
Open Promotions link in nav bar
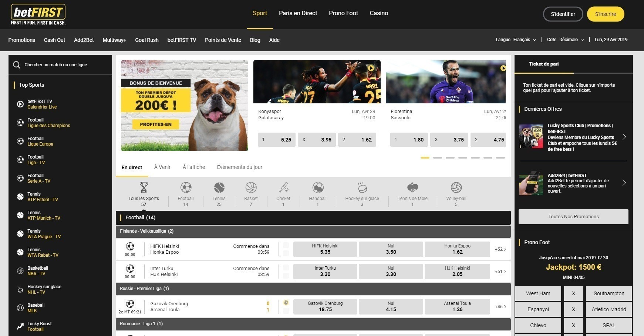click(22, 40)
